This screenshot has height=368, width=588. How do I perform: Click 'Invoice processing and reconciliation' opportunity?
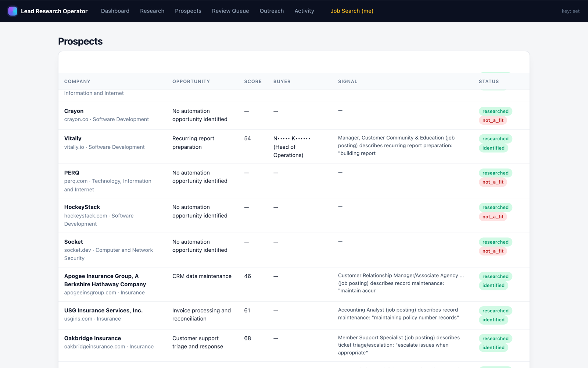[201, 315]
